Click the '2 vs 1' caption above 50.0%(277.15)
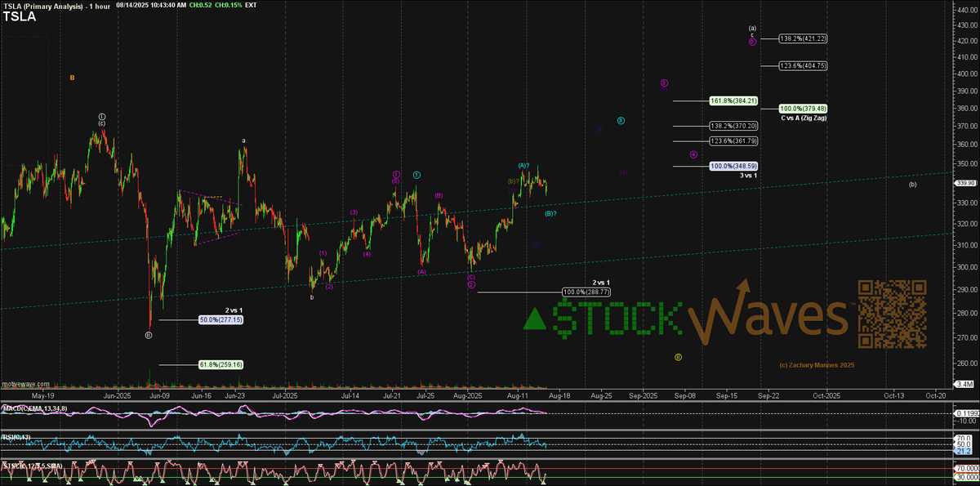Screen dimensions: 980x486 [234, 310]
